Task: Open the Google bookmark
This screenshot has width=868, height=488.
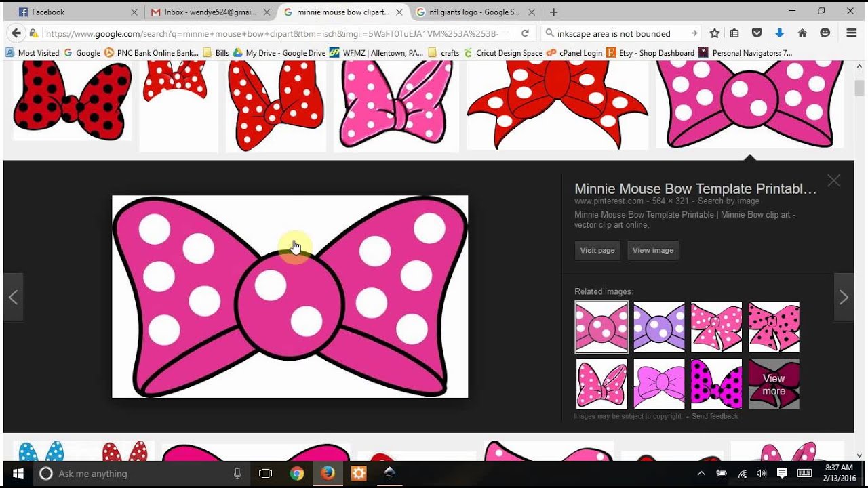Action: tap(82, 53)
